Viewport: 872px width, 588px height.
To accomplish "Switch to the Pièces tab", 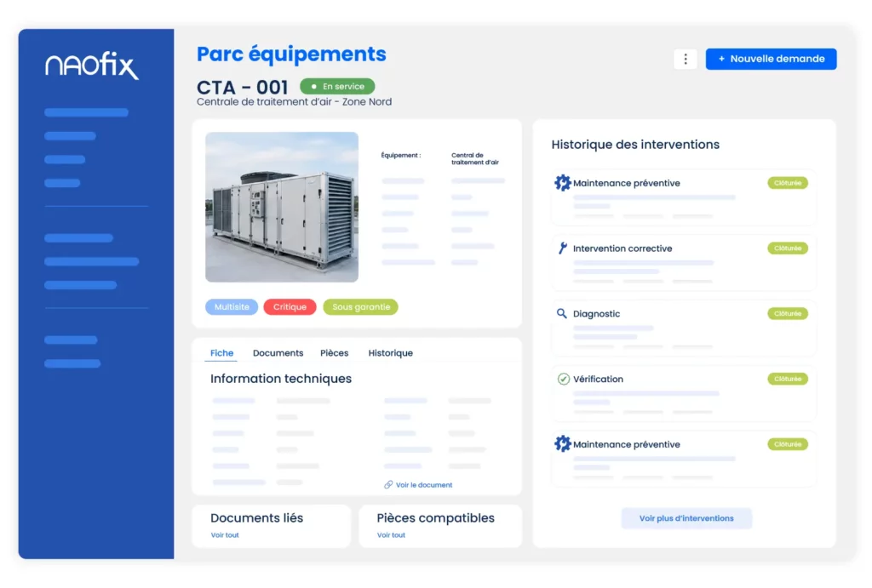I will click(x=334, y=353).
